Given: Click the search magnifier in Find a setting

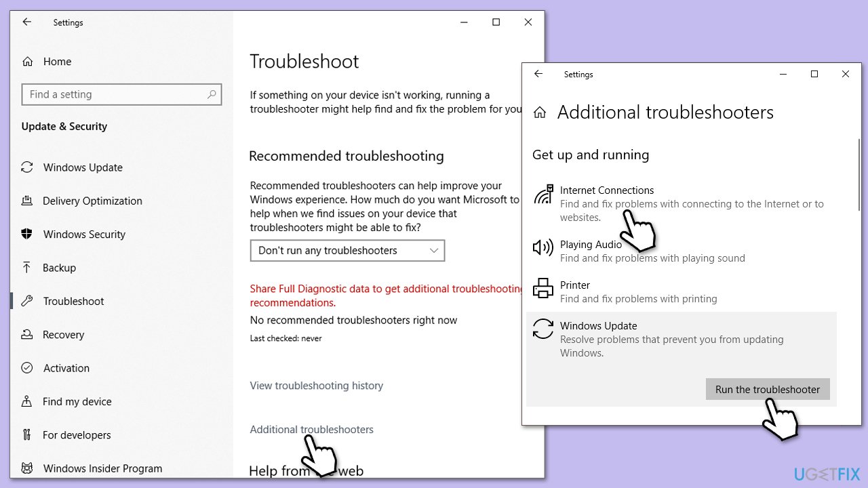Looking at the screenshot, I should [x=212, y=95].
